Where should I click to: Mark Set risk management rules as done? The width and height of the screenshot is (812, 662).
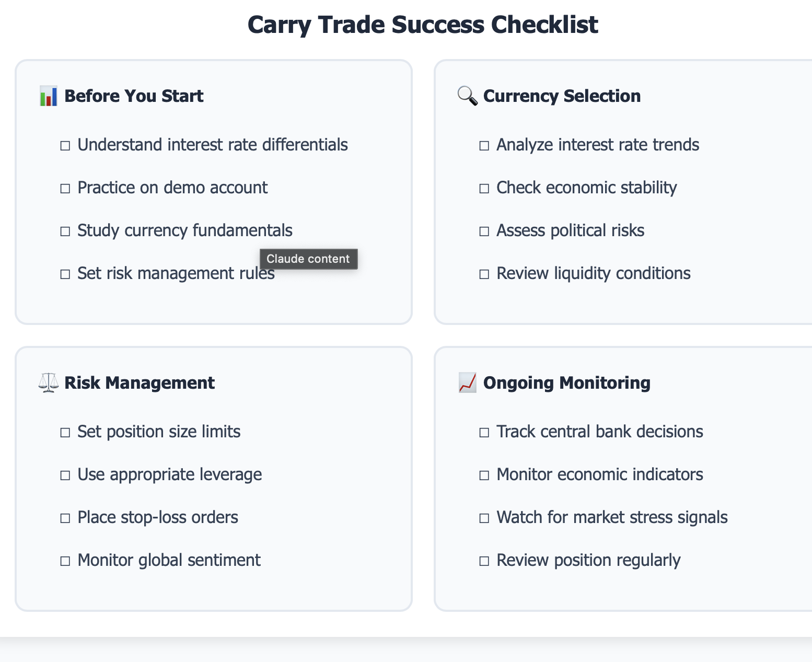pyautogui.click(x=65, y=274)
